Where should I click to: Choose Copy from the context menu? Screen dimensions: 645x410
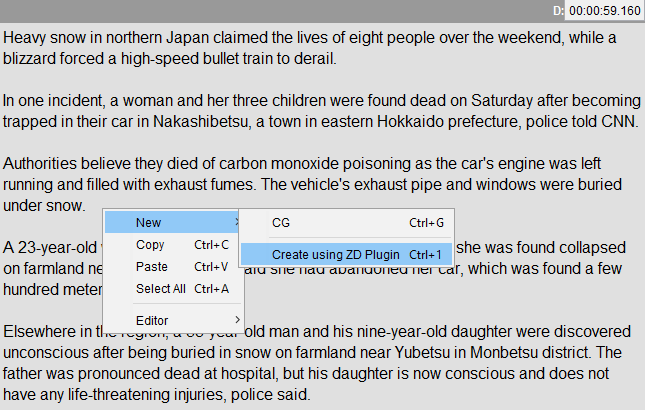150,245
